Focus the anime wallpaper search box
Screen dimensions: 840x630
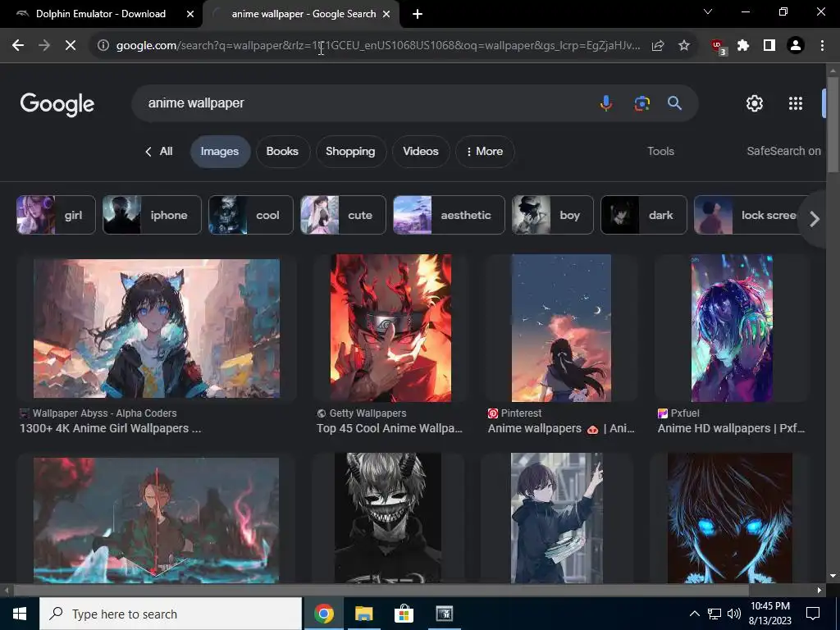pos(364,103)
